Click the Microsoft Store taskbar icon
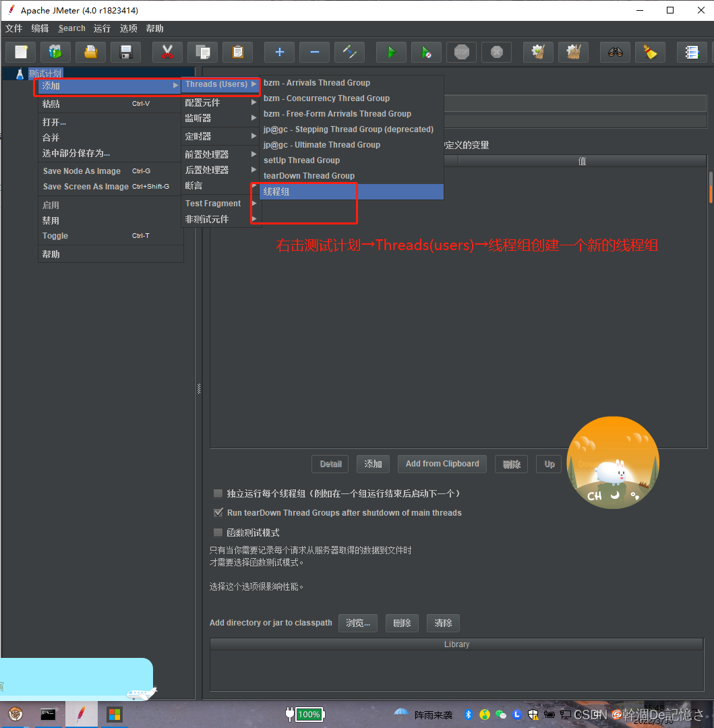The width and height of the screenshot is (714, 728). 114,714
